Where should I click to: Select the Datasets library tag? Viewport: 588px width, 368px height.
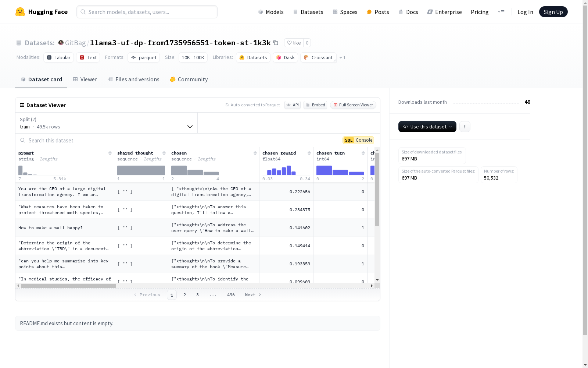[x=253, y=57]
